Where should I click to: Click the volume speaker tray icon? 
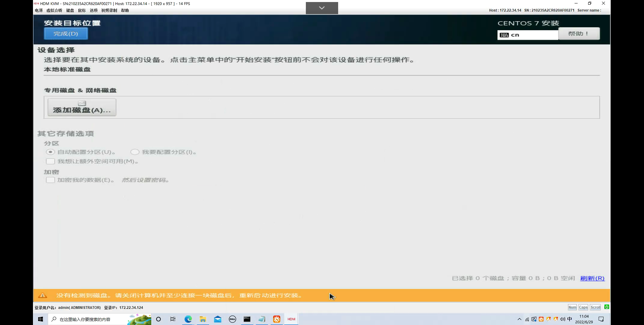[x=563, y=319]
